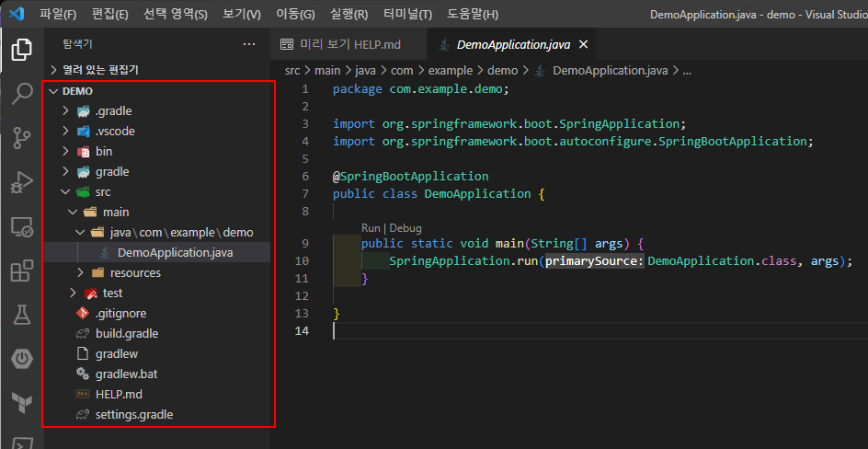Open gradlew.bat from the file tree
The height and width of the screenshot is (449, 868).
(x=157, y=374)
